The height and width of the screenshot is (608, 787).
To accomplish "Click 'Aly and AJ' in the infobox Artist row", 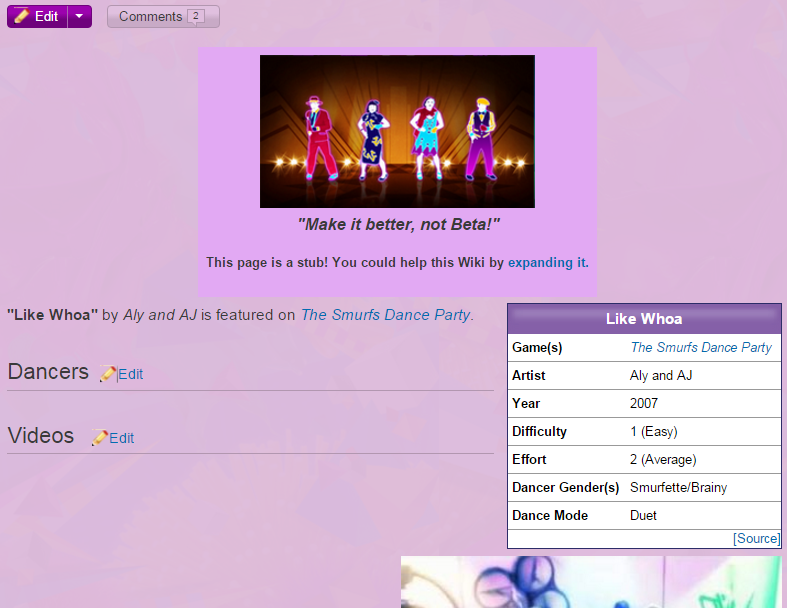I will (x=661, y=375).
